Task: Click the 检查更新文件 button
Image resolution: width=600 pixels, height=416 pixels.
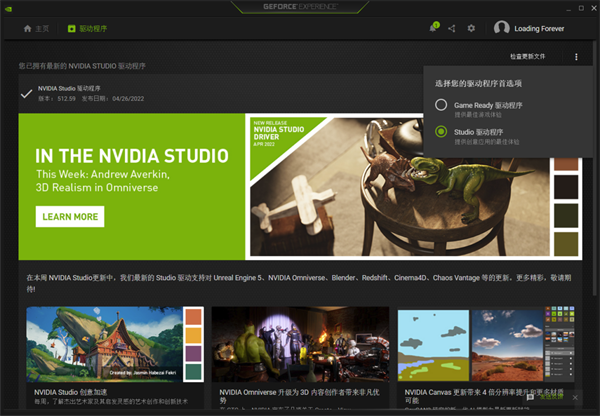Action: coord(529,57)
